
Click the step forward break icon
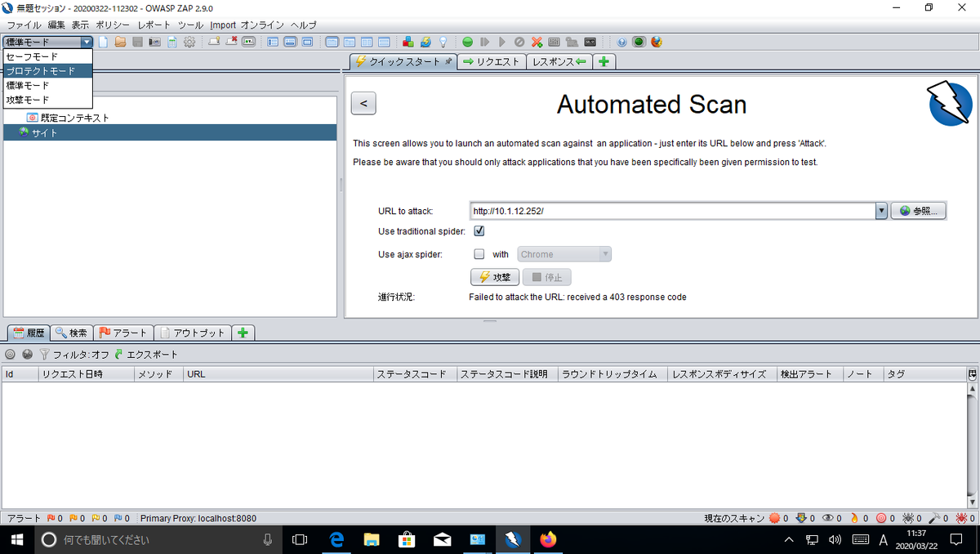pos(484,42)
